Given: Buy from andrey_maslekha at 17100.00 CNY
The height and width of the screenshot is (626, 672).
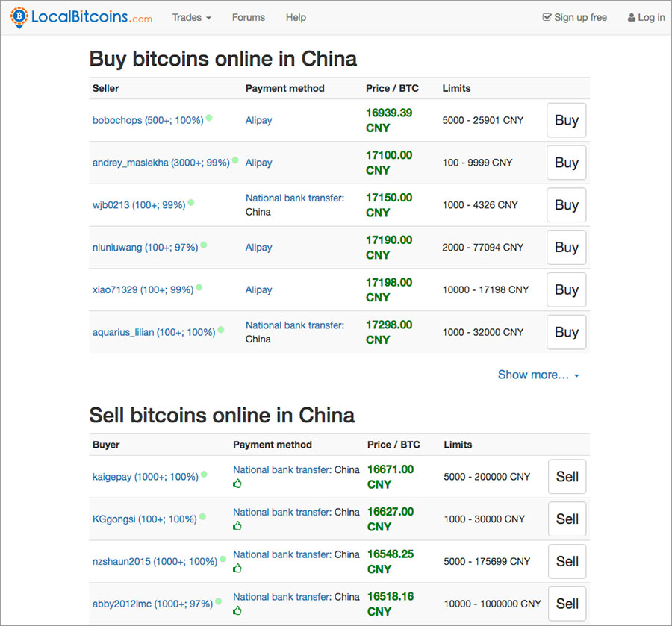Looking at the screenshot, I should (567, 163).
